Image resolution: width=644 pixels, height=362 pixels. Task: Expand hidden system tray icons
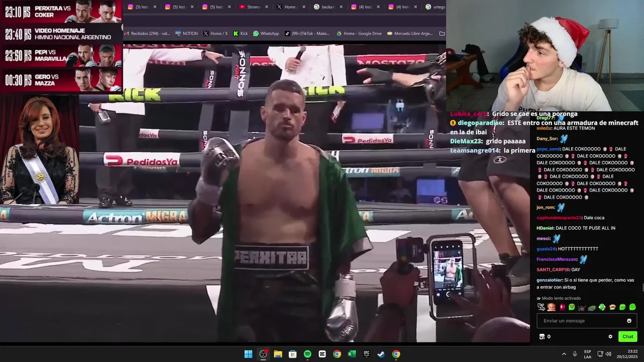[564, 354]
